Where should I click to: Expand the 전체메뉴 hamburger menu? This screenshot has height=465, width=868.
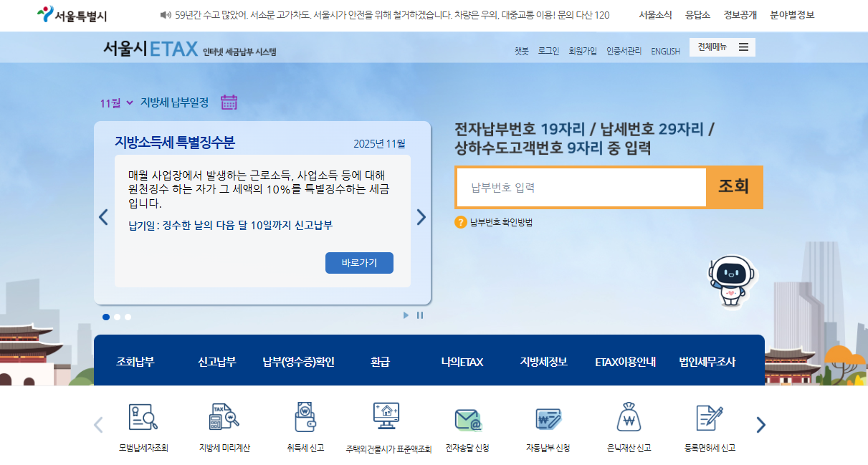click(744, 47)
